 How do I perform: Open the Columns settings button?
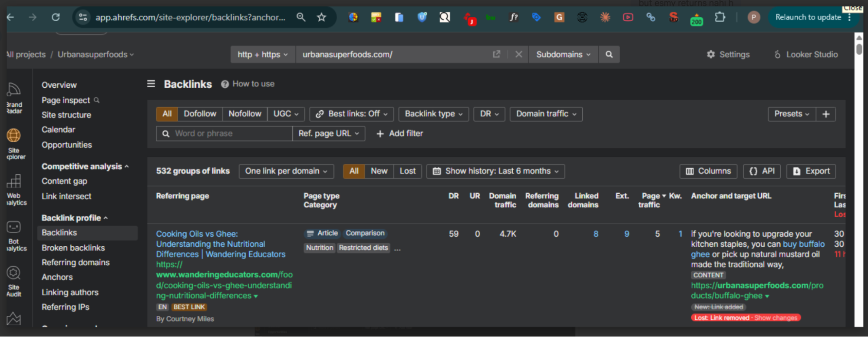(x=709, y=171)
